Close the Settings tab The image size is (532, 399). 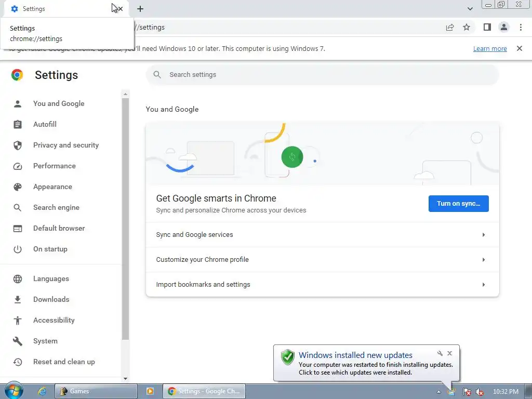[x=120, y=9]
